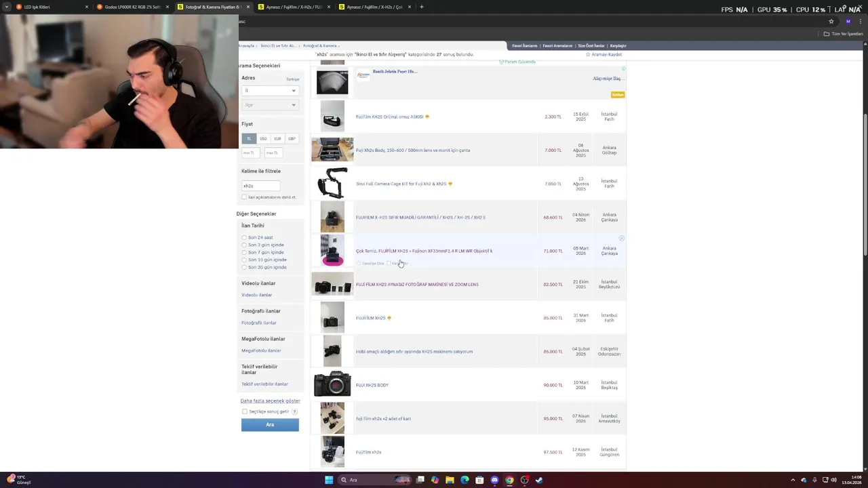Show hidden system tray icons
868x488 pixels.
793,480
